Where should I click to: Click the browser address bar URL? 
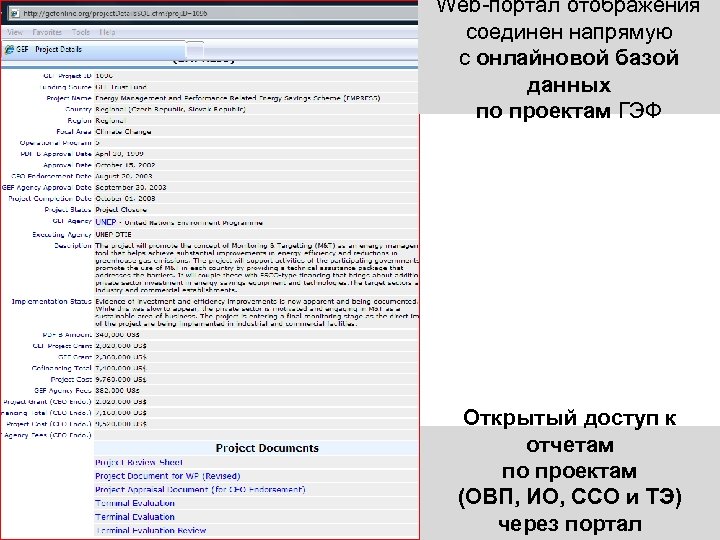[115, 13]
